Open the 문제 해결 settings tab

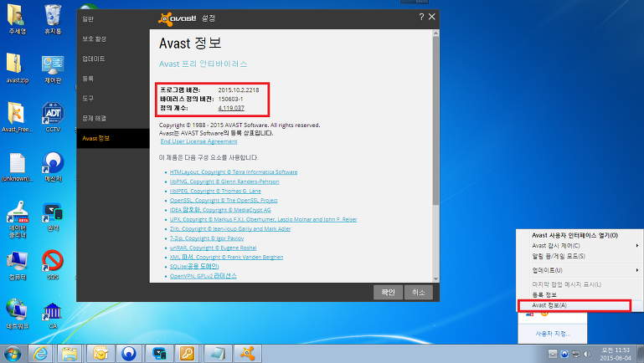112,118
